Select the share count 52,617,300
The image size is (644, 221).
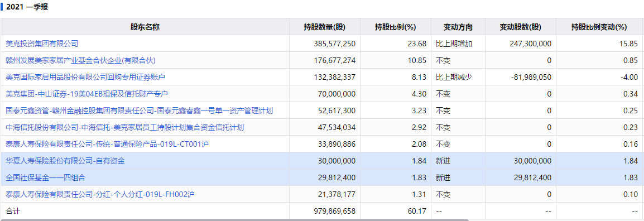click(337, 110)
